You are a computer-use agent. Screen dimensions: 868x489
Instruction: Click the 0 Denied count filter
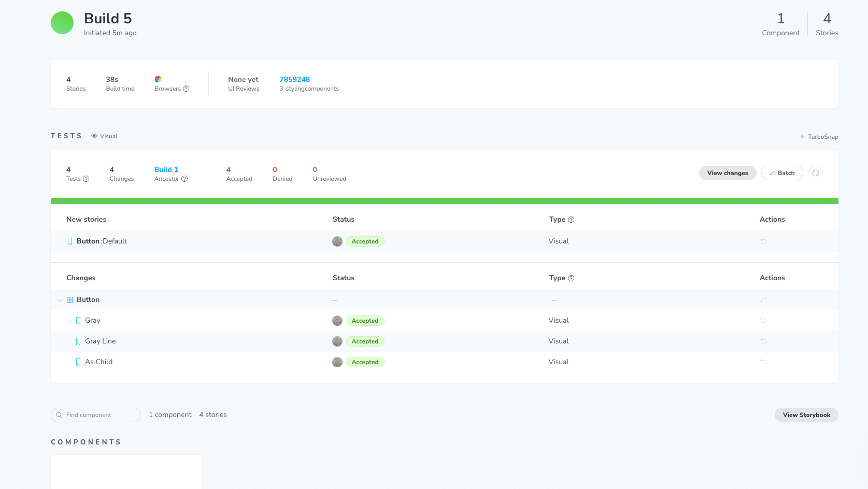pyautogui.click(x=282, y=174)
